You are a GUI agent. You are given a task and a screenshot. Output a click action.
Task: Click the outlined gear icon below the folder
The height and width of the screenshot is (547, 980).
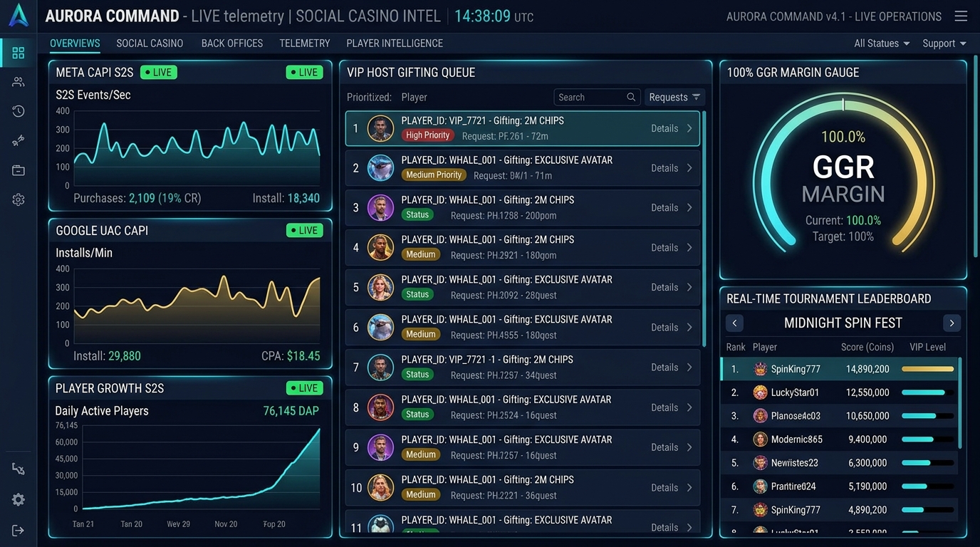(19, 200)
